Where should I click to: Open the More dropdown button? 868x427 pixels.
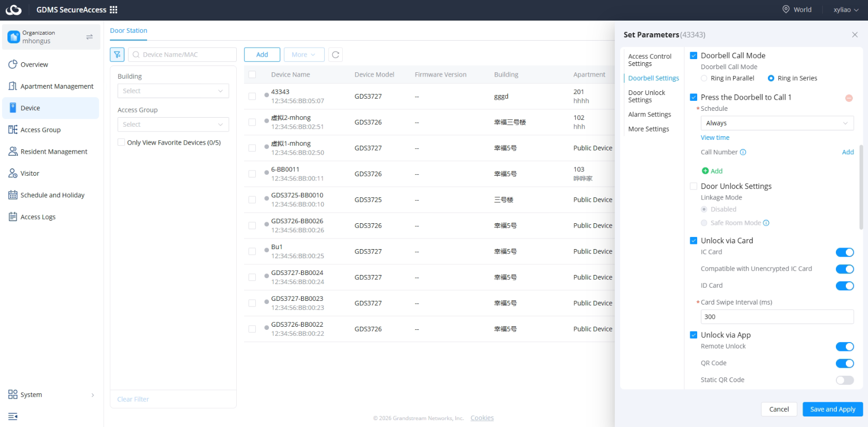pos(304,54)
